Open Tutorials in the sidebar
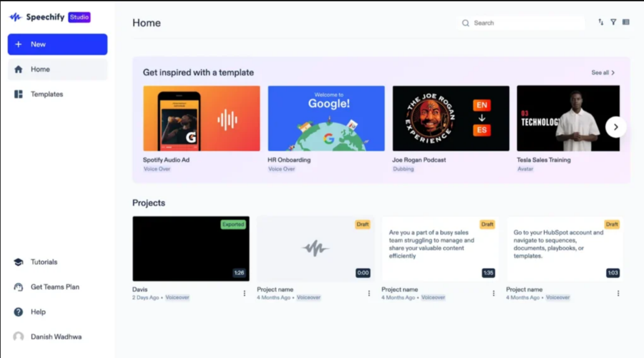644x358 pixels. [57, 262]
